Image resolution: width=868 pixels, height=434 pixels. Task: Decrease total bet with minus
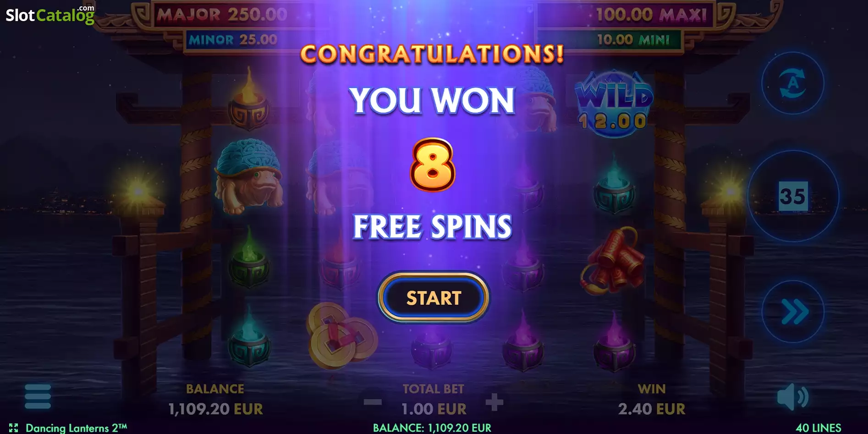[373, 402]
